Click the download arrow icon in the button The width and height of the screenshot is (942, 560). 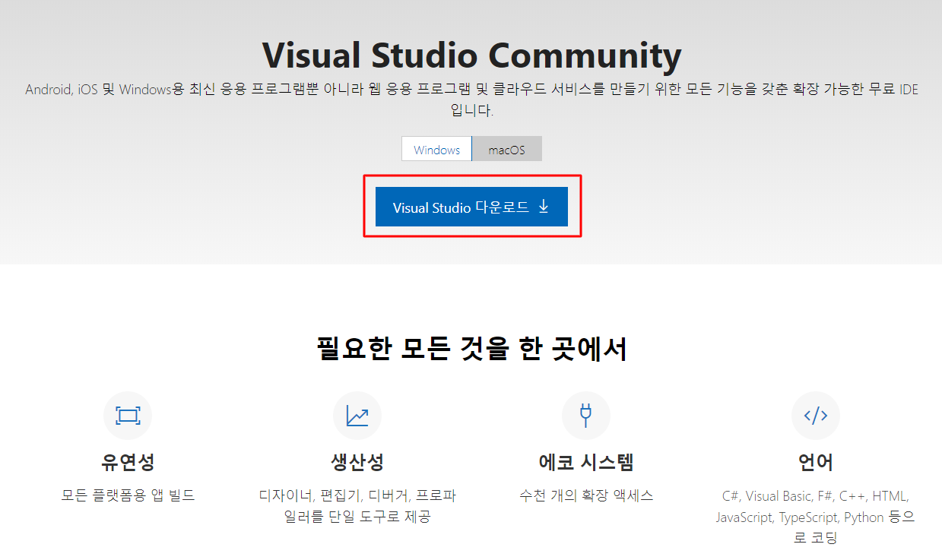tap(544, 207)
